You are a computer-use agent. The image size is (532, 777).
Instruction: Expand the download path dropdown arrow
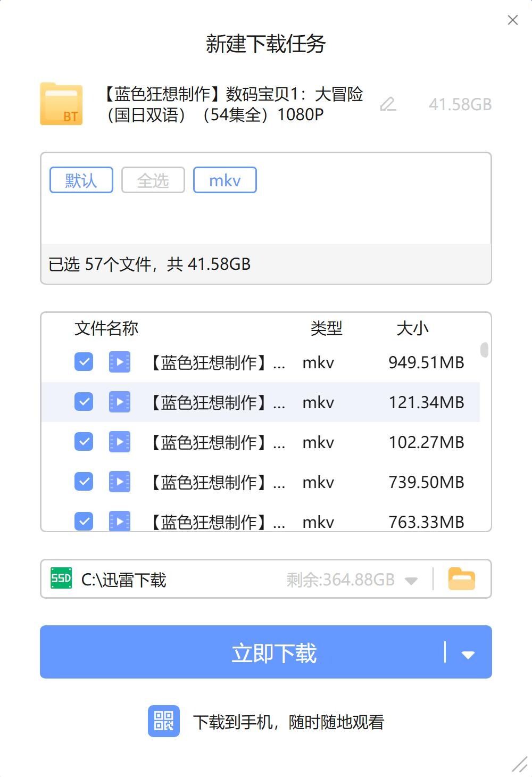tap(411, 580)
